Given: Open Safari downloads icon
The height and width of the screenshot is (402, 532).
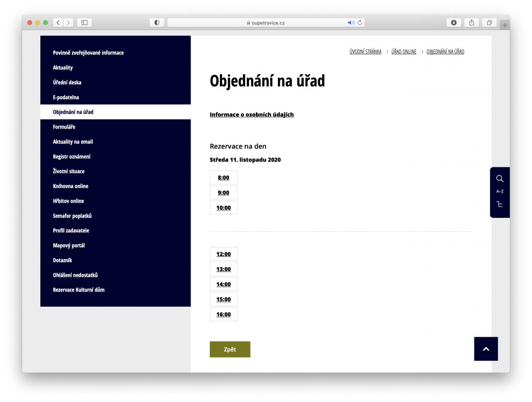Looking at the screenshot, I should (454, 23).
